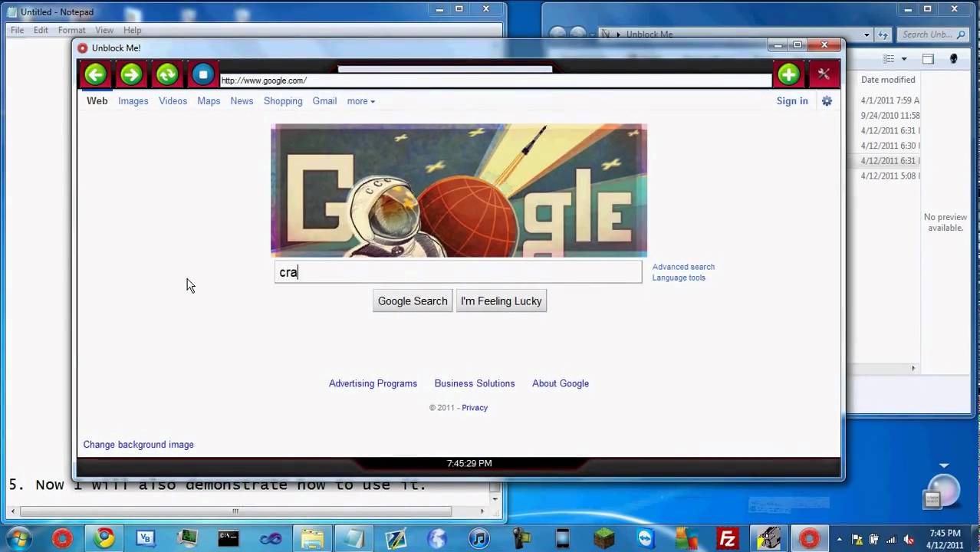Open the Business Solutions link
The height and width of the screenshot is (552, 980).
475,383
